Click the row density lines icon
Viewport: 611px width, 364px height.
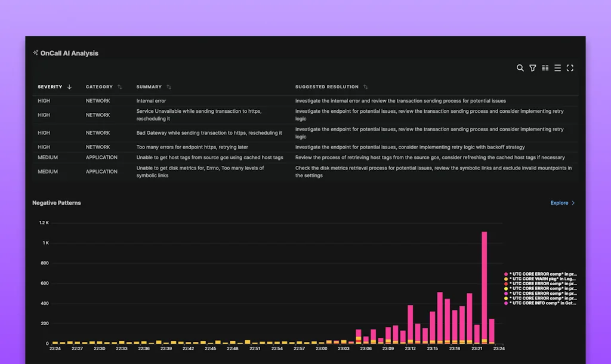click(x=557, y=68)
